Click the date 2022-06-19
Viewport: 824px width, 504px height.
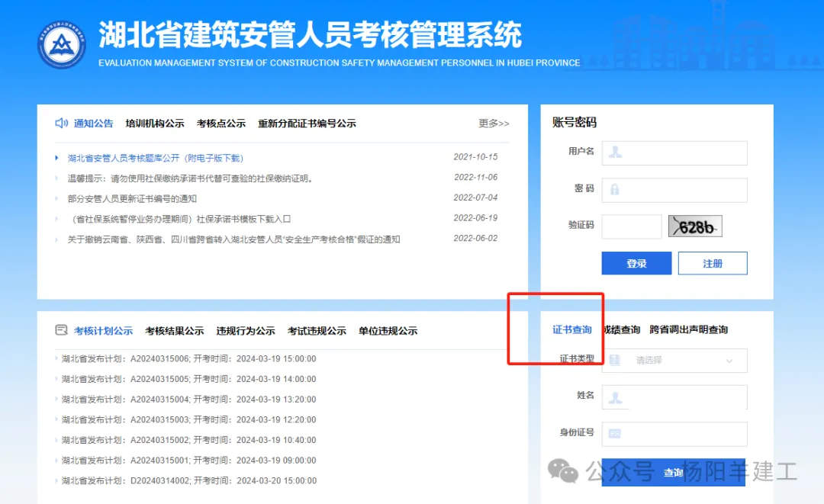click(475, 218)
